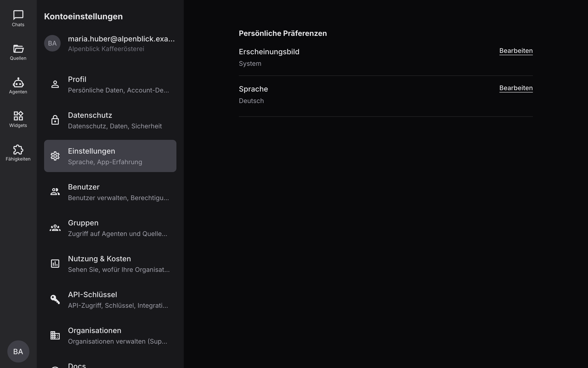
Task: Click the 'Organisationen verwalten (Sup...' subtitle
Action: (x=118, y=342)
